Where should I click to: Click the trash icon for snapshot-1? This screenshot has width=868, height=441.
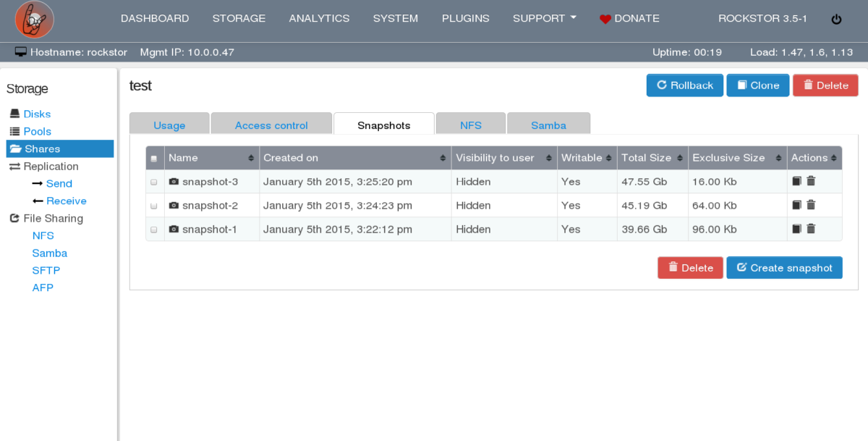coord(811,230)
